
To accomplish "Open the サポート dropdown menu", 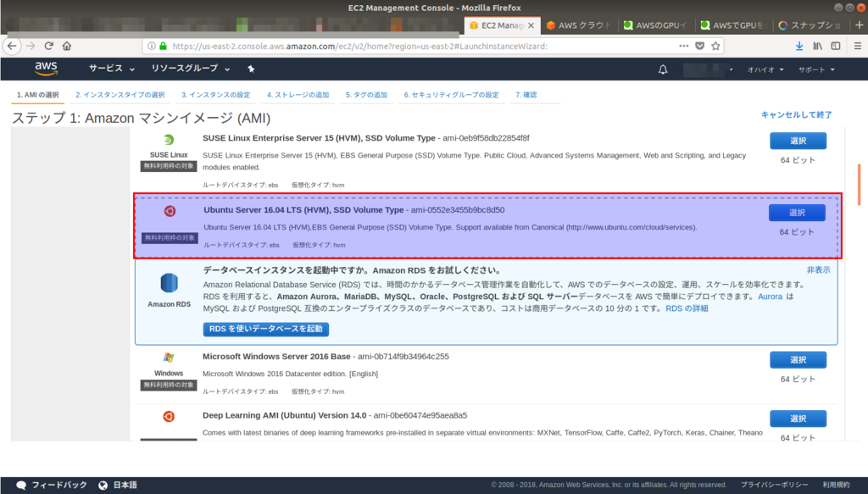I will click(x=816, y=69).
